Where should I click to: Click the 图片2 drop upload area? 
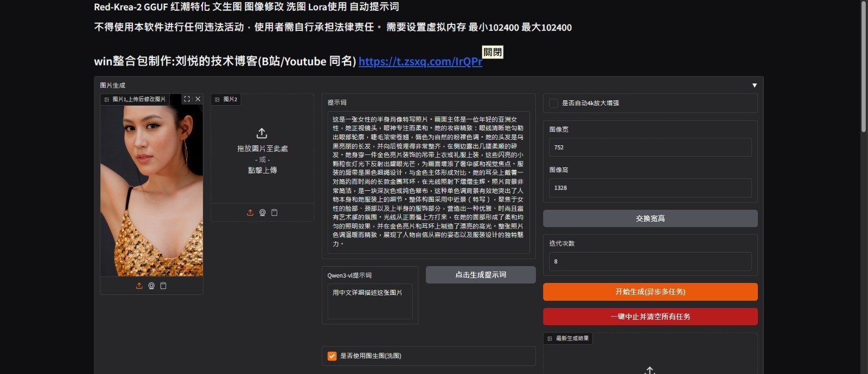click(x=263, y=151)
